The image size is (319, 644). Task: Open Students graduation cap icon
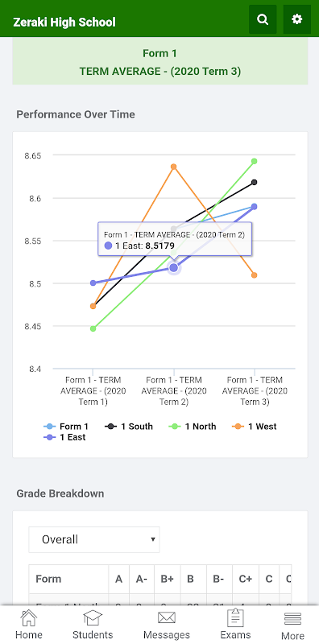(x=93, y=618)
